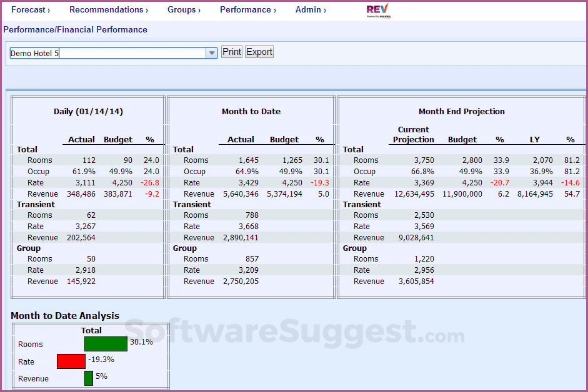This screenshot has width=588, height=392.
Task: Select Daily group revenue 145,922
Action: tap(81, 281)
